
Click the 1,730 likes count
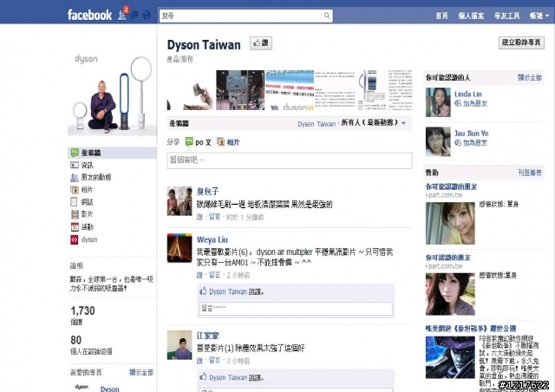tap(83, 311)
